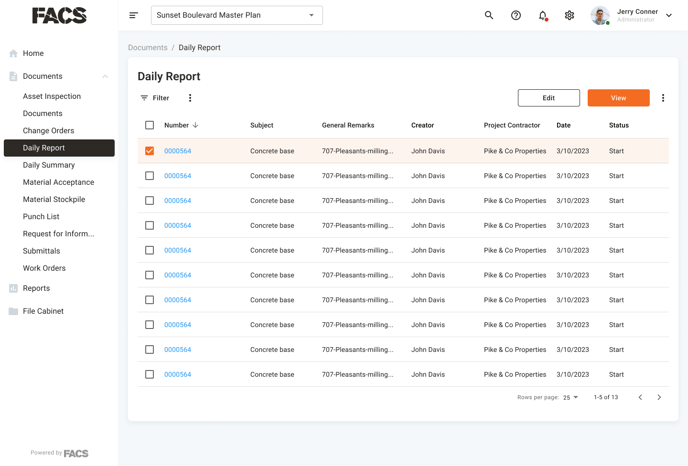Click the FACS logo at top left
Viewport: 688px width, 466px height.
[59, 16]
